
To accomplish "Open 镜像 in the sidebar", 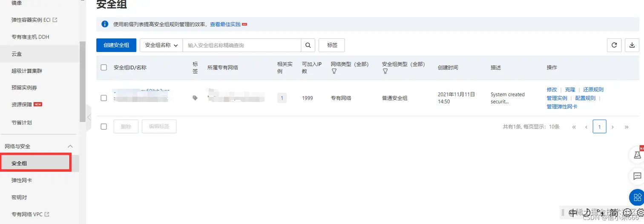I will click(17, 3).
